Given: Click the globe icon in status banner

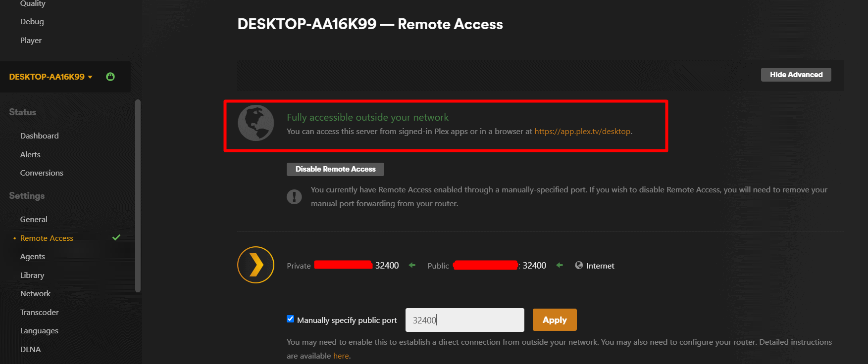Looking at the screenshot, I should tap(256, 123).
